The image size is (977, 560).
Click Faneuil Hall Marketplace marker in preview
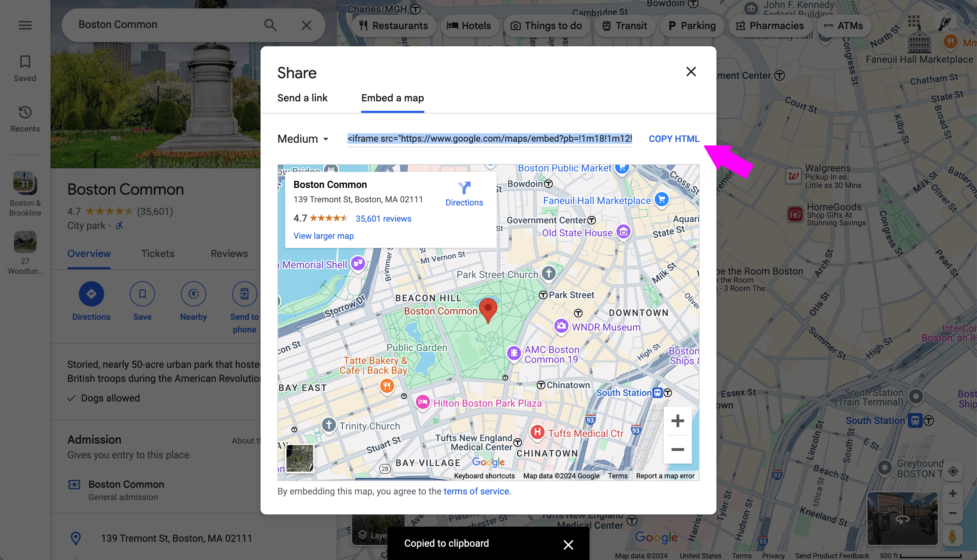click(662, 200)
